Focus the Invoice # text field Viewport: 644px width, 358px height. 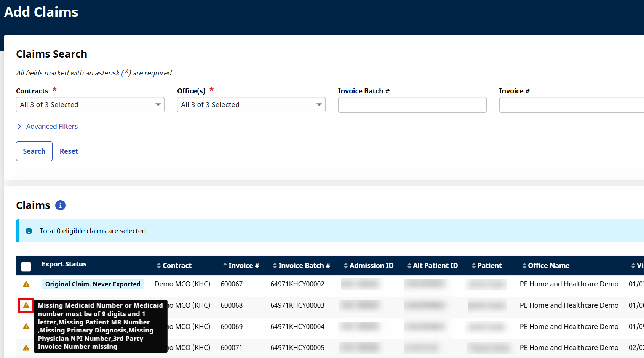pos(571,105)
